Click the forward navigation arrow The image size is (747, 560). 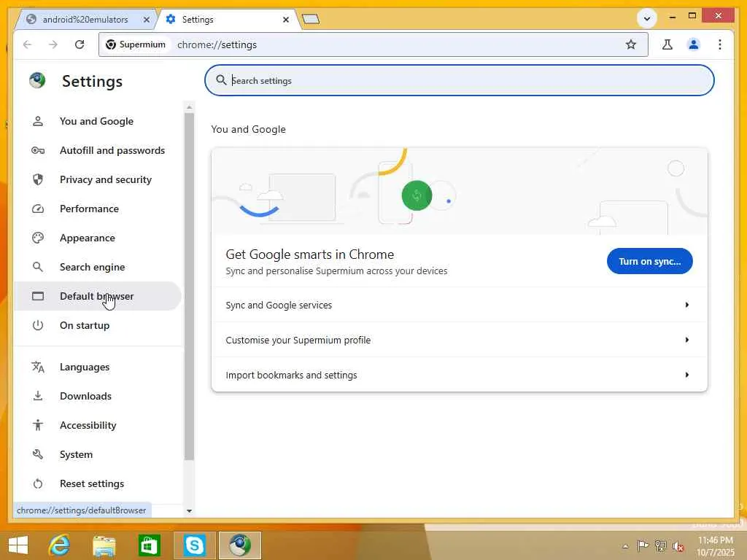click(53, 44)
